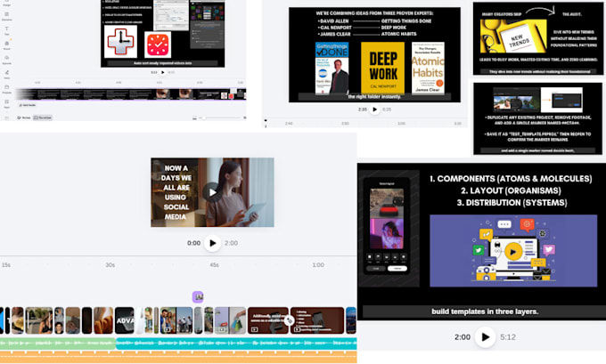
Task: Click the Deep Work book cover
Action: (x=382, y=68)
